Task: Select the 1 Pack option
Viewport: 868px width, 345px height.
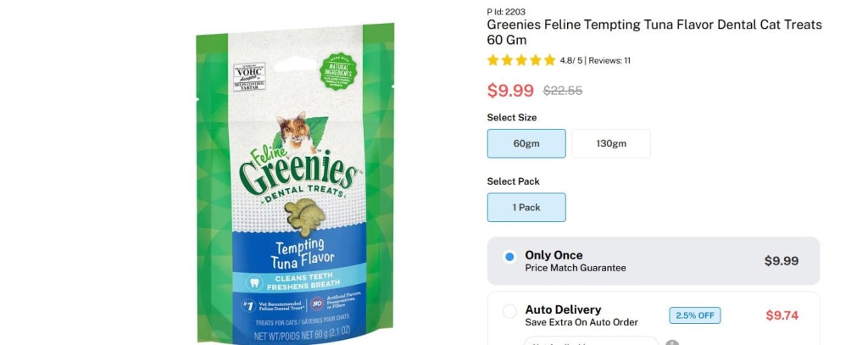Action: tap(526, 207)
